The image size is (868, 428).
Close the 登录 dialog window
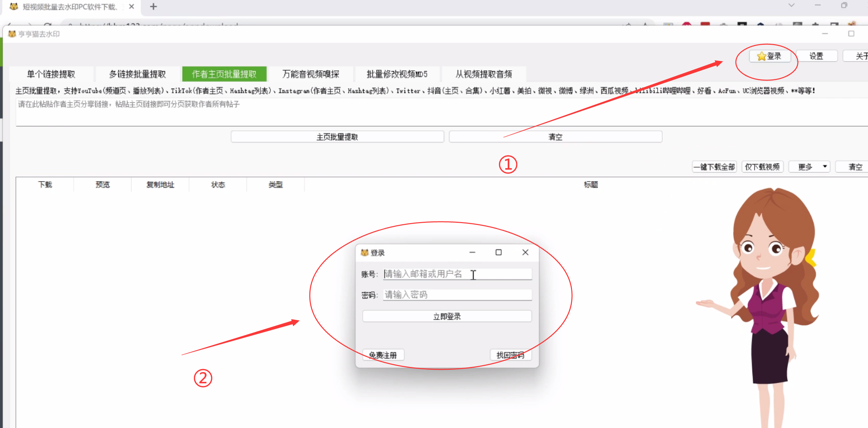coord(525,252)
